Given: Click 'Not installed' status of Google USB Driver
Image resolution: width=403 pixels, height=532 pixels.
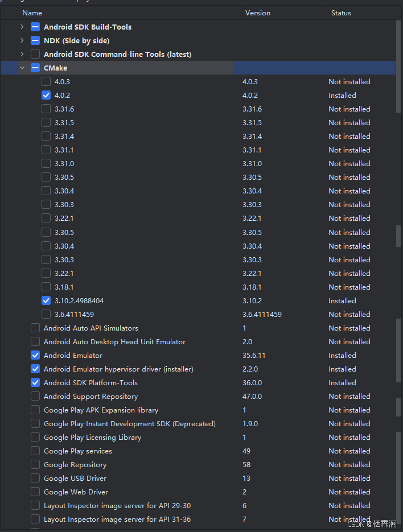Looking at the screenshot, I should click(x=349, y=478).
